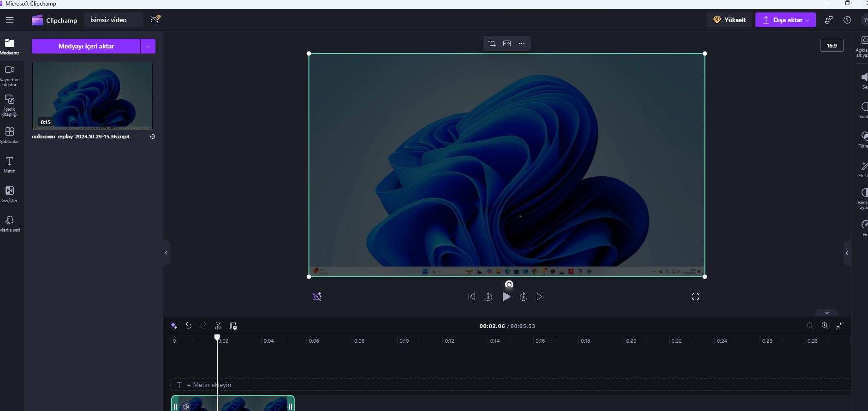Fit the timeline to the screen
The image size is (868, 411).
coord(840,326)
